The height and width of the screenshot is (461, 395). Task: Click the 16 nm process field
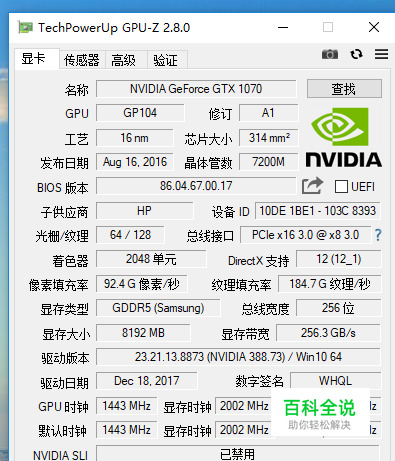[135, 138]
